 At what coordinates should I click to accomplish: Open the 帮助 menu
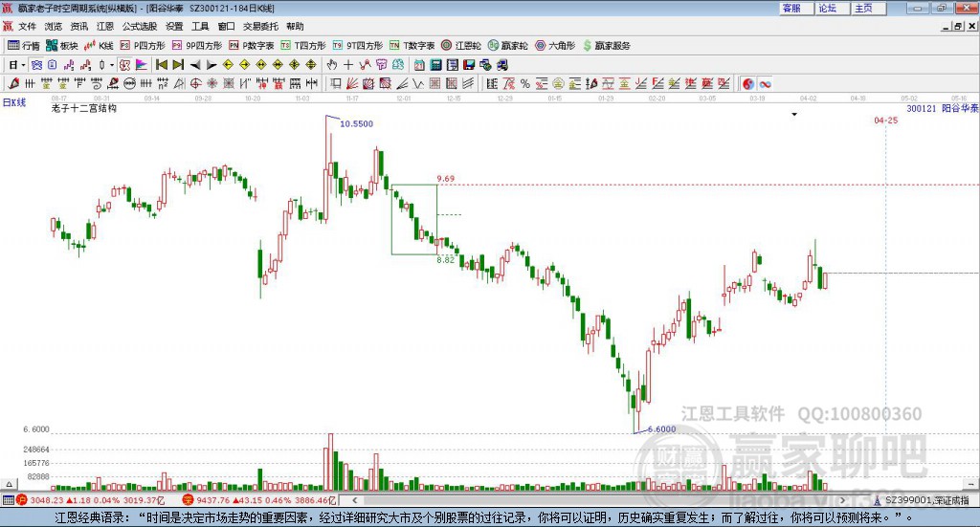coord(295,26)
